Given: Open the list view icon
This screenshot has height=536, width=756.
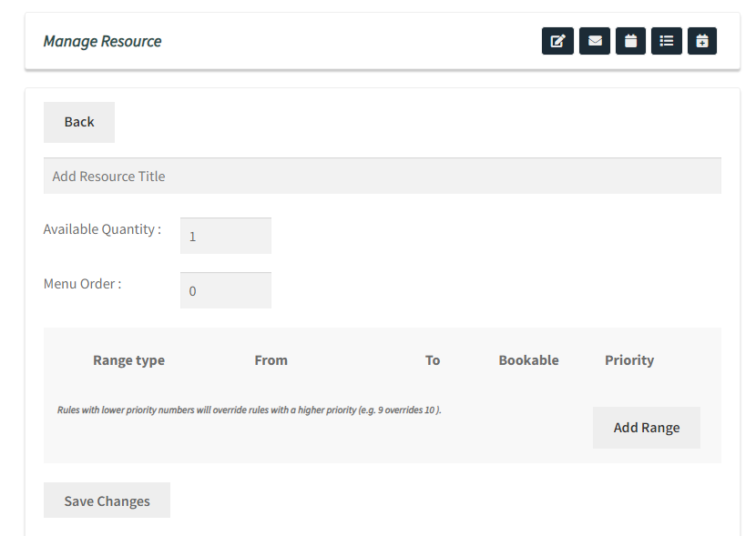Looking at the screenshot, I should click(x=667, y=41).
